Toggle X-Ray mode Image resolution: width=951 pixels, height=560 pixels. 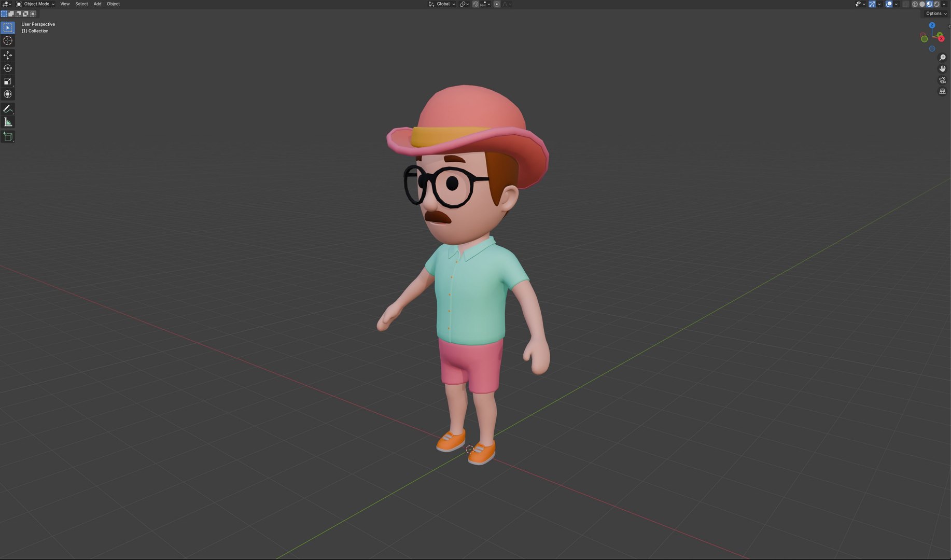point(905,4)
